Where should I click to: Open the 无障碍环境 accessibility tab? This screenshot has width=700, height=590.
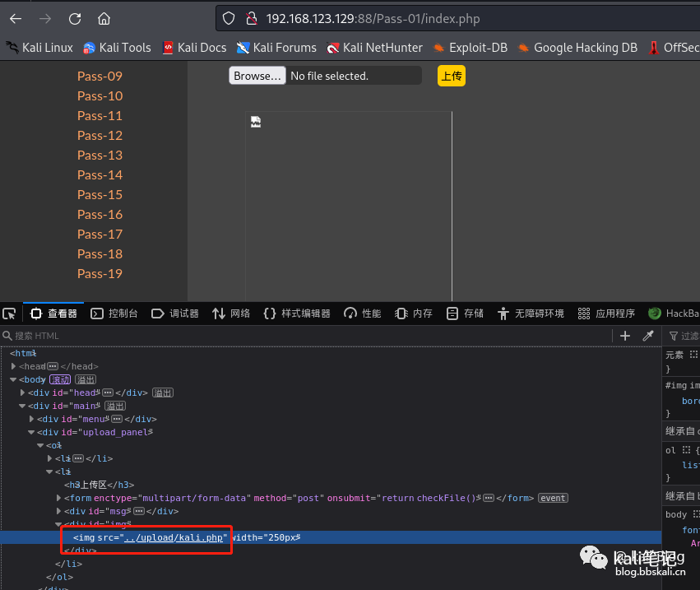click(x=531, y=314)
